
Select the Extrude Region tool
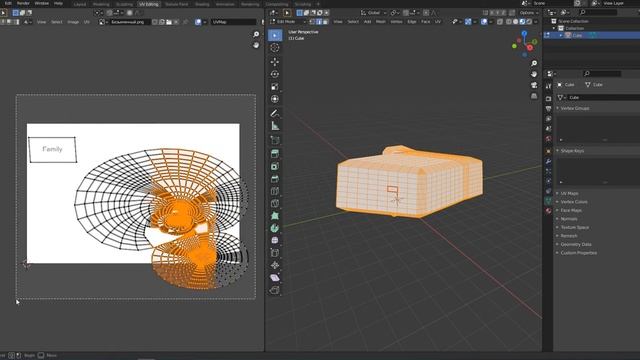click(275, 154)
